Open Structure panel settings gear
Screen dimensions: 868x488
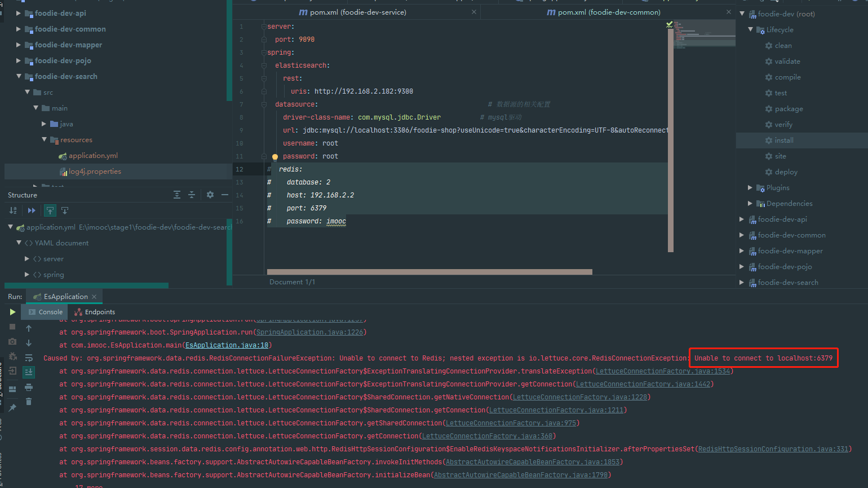(210, 195)
